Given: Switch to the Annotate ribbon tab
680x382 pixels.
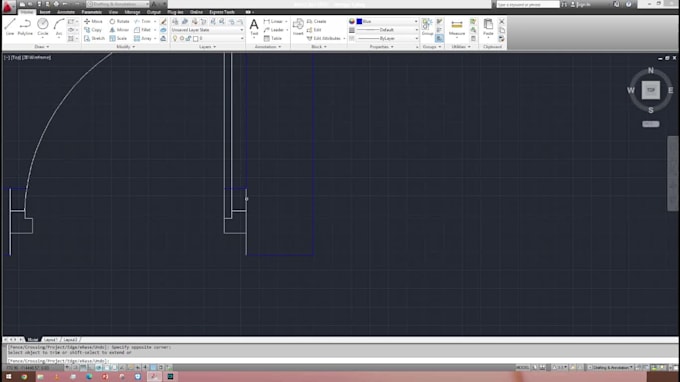Looking at the screenshot, I should coord(66,12).
